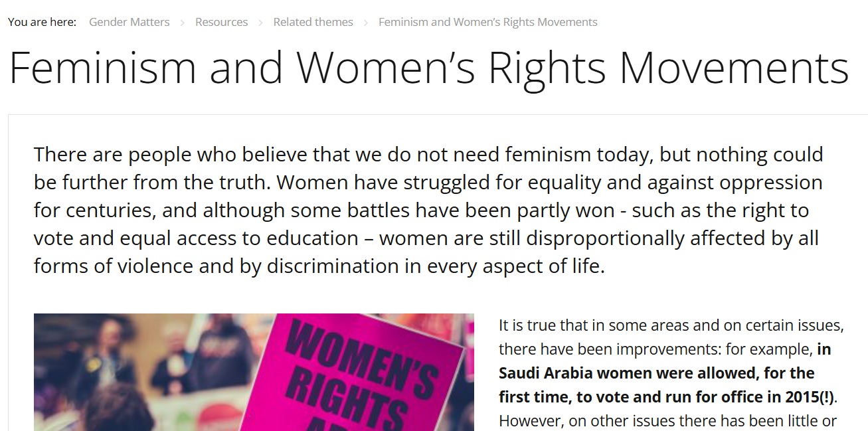
Task: Click the current page breadcrumb 'Feminism and Women's Rights Movements'
Action: (487, 22)
